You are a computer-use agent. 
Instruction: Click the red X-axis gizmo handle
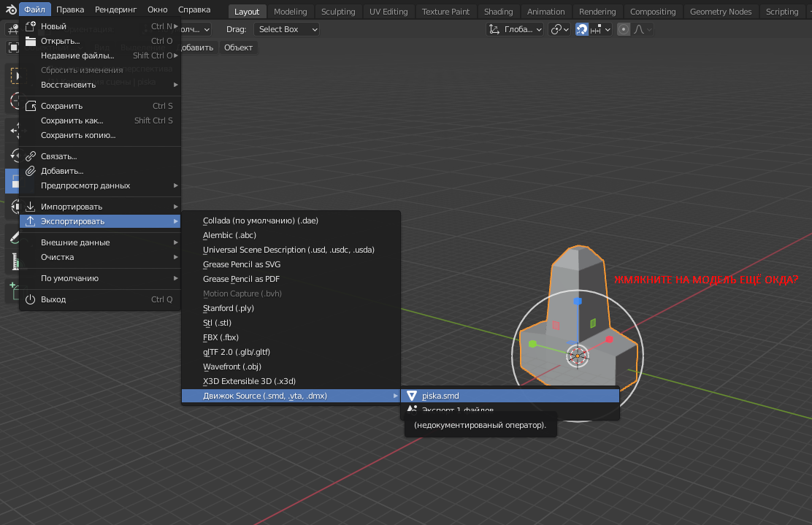(610, 340)
